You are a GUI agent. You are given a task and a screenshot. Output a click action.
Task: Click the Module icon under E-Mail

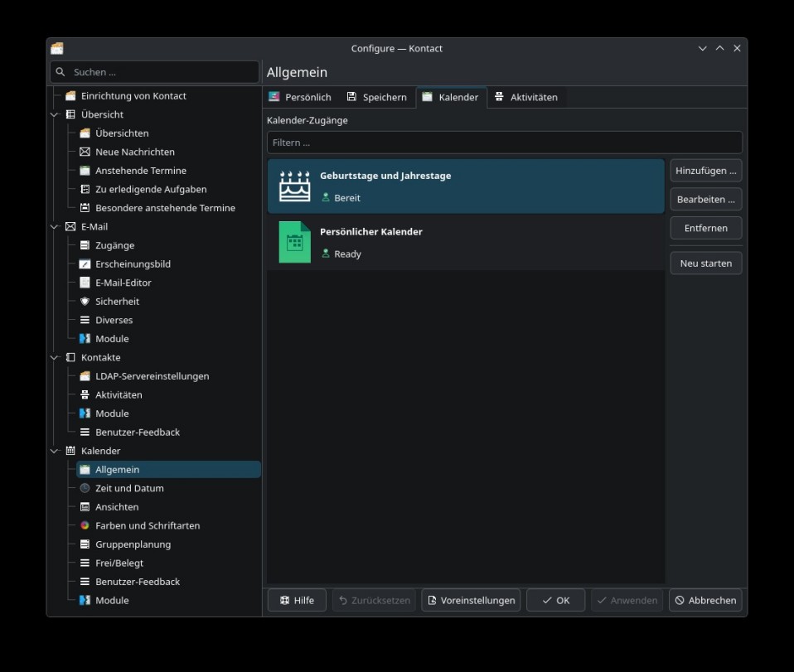point(85,339)
